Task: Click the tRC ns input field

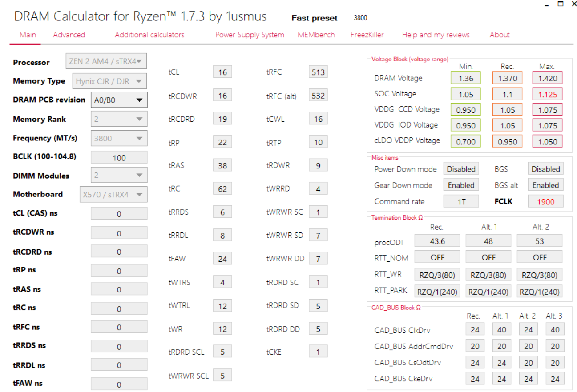Action: point(119,308)
